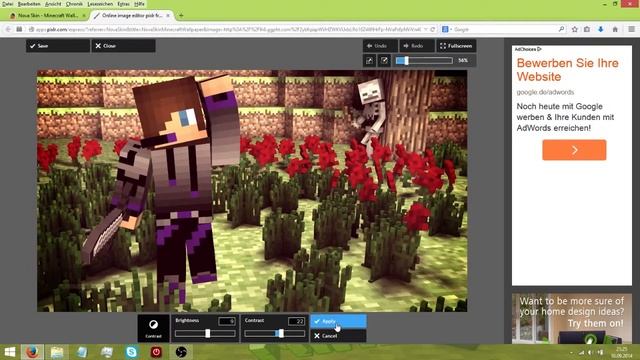640x360 pixels.
Task: Open the Hilfe menu
Action: coord(139,4)
